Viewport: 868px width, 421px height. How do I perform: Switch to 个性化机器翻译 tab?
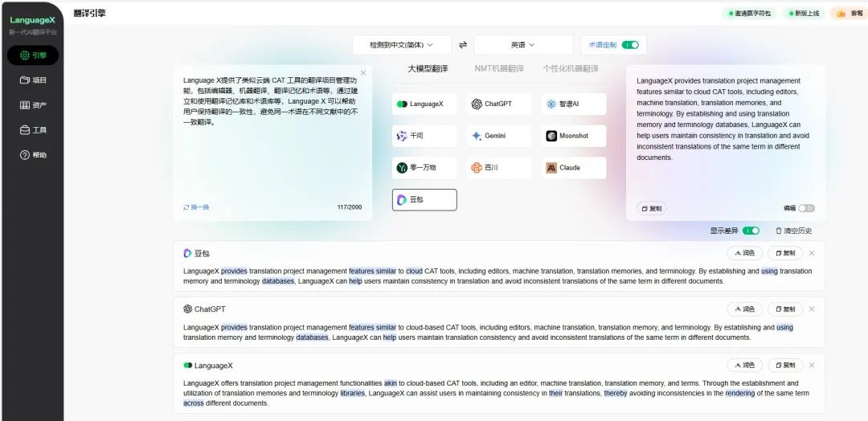(570, 68)
